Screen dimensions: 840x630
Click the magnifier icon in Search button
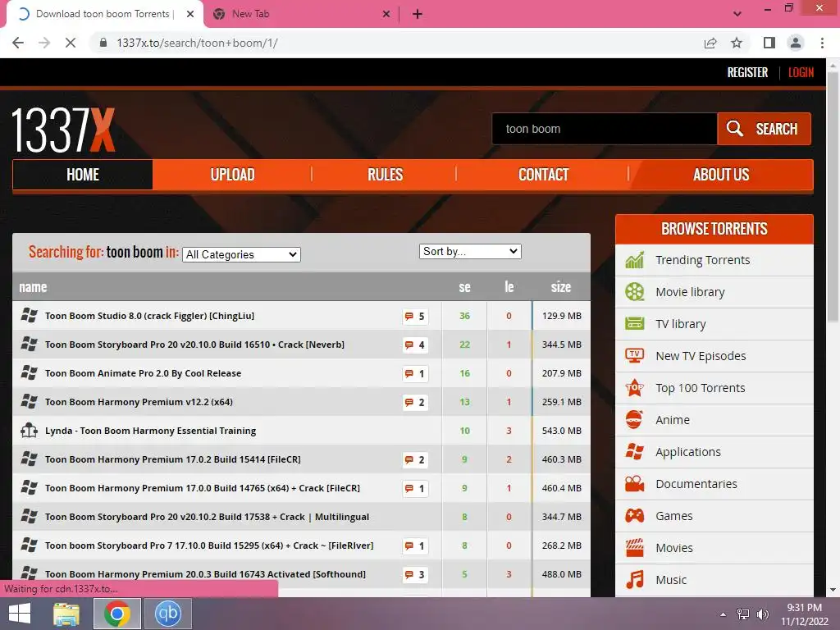click(x=734, y=129)
